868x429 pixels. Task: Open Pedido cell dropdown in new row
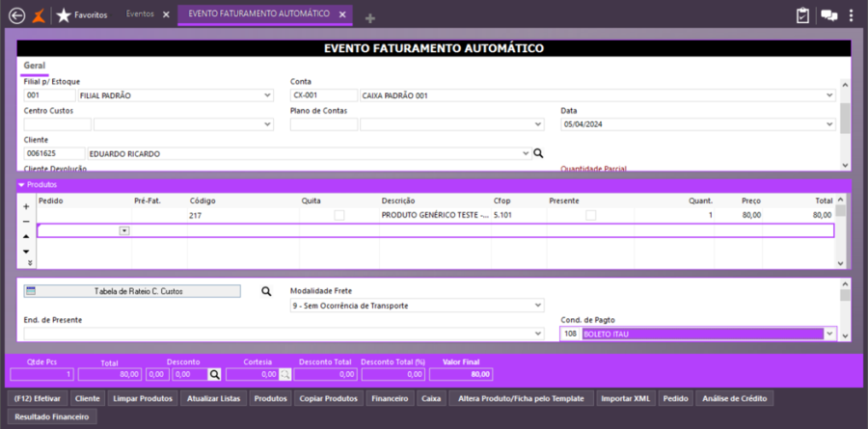[124, 230]
